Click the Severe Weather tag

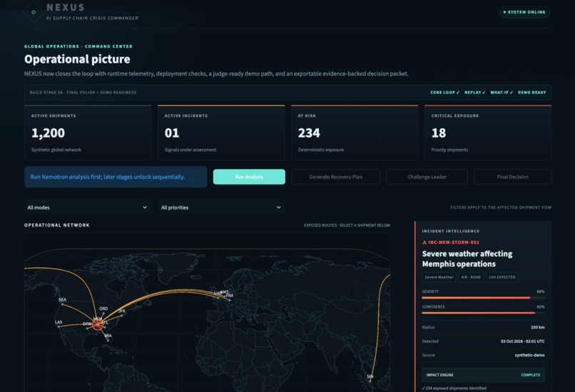(439, 277)
